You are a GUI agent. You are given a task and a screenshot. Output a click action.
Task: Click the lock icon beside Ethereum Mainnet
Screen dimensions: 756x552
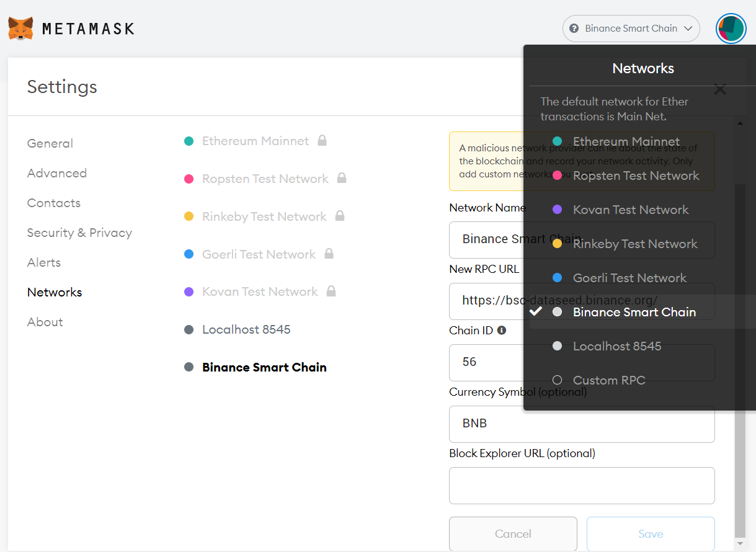click(322, 141)
